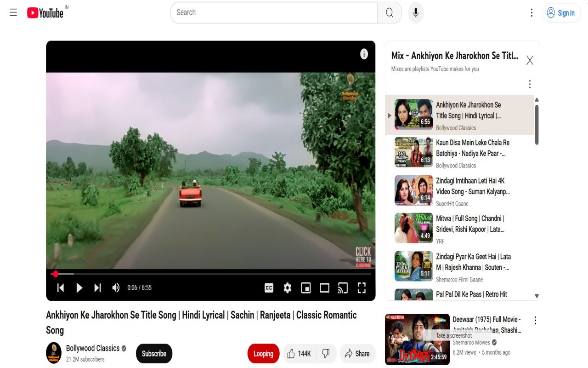Screen dimensions: 588x368
Task: Play Mitwa Full Song Chandni
Action: point(470,224)
